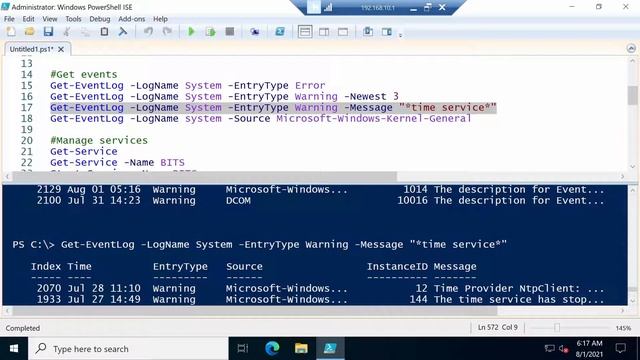Click the 'Type here to search' taskbar box

128,349
